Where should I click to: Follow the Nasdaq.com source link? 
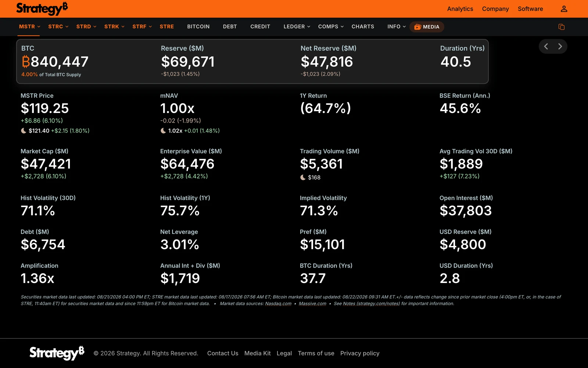(278, 304)
